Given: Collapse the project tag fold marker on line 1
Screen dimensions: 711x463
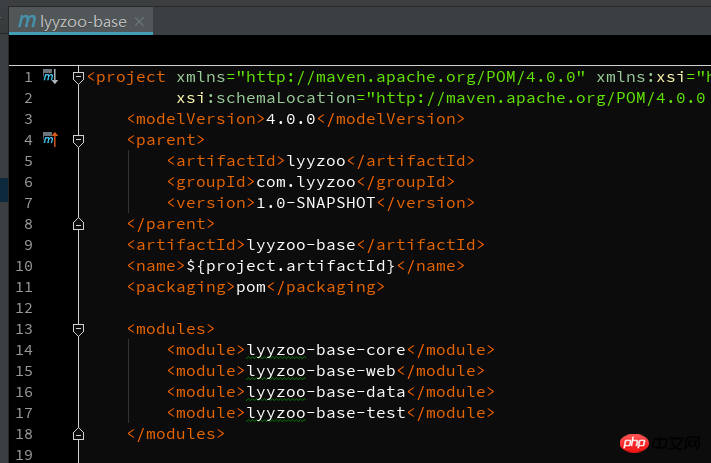Looking at the screenshot, I should click(x=78, y=78).
